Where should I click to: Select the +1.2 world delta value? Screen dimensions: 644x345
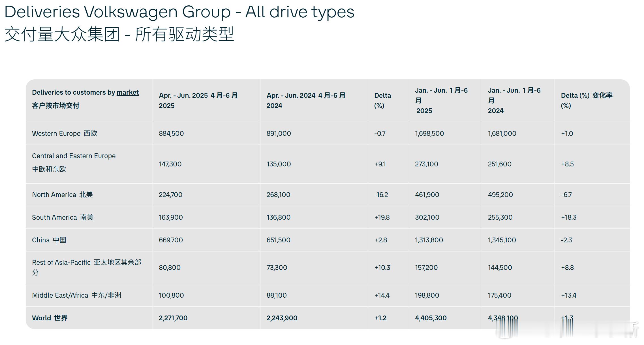point(380,318)
